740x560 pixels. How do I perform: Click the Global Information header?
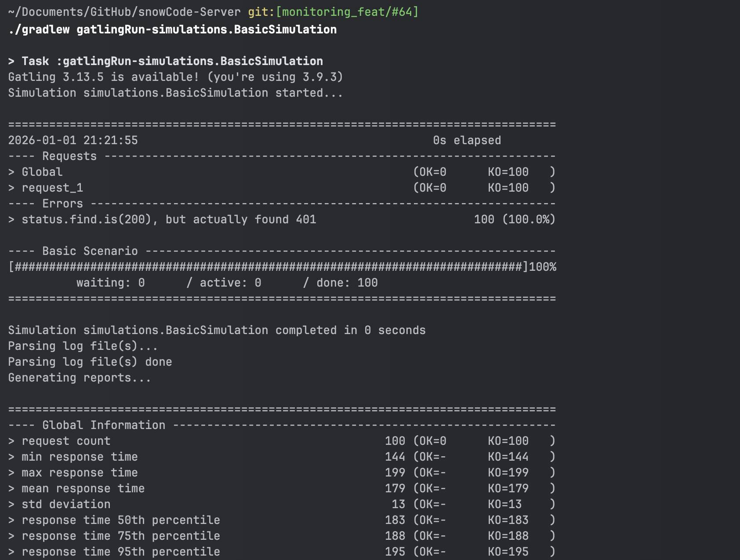104,425
